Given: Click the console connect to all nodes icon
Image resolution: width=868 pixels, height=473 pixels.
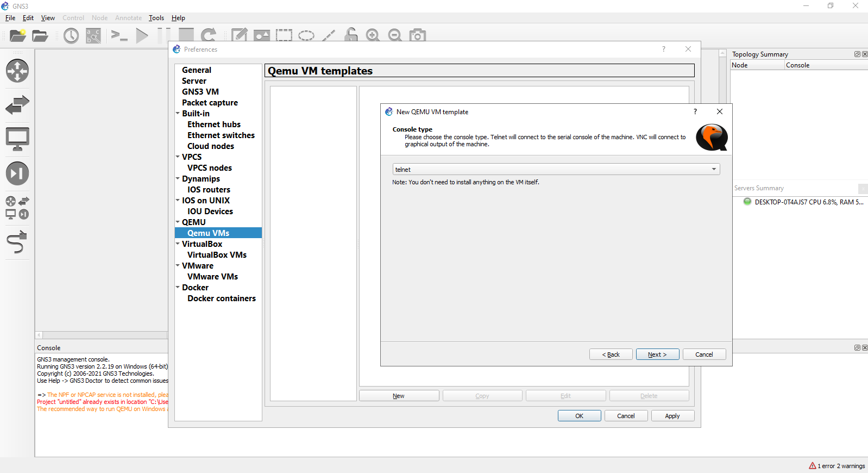Looking at the screenshot, I should click(x=119, y=36).
